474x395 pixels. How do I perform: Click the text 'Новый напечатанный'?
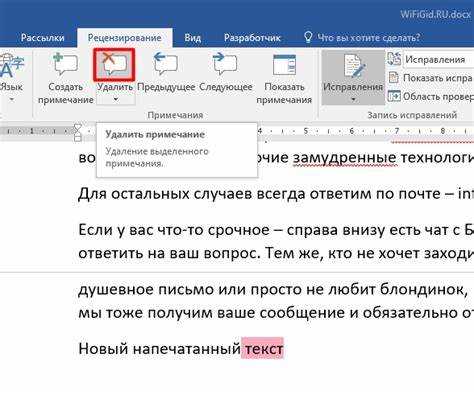click(x=159, y=349)
